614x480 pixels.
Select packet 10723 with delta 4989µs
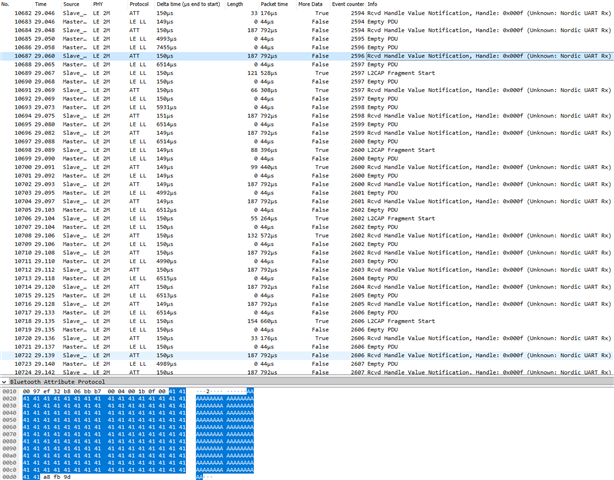pos(307,364)
